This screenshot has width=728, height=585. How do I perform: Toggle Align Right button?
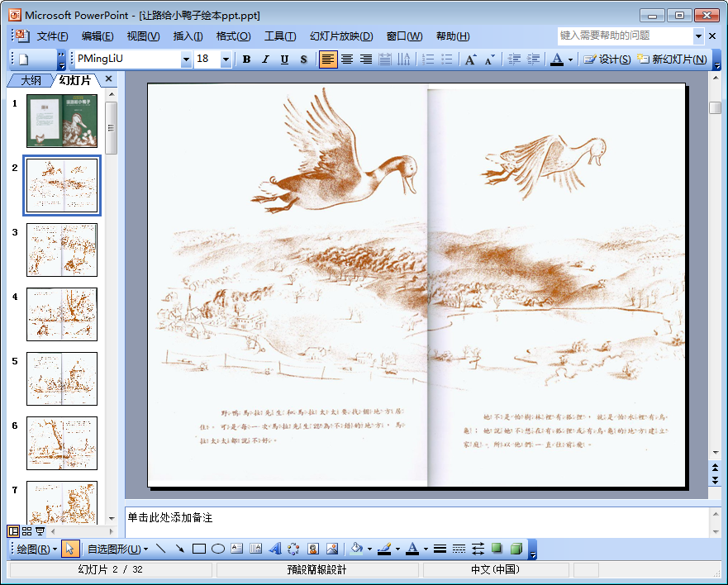coord(366,59)
